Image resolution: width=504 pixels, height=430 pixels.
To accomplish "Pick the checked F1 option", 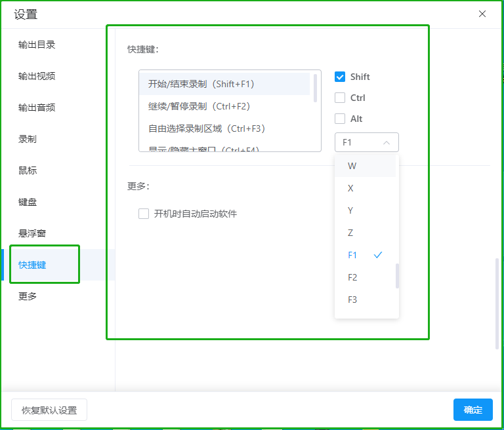I will pyautogui.click(x=365, y=255).
